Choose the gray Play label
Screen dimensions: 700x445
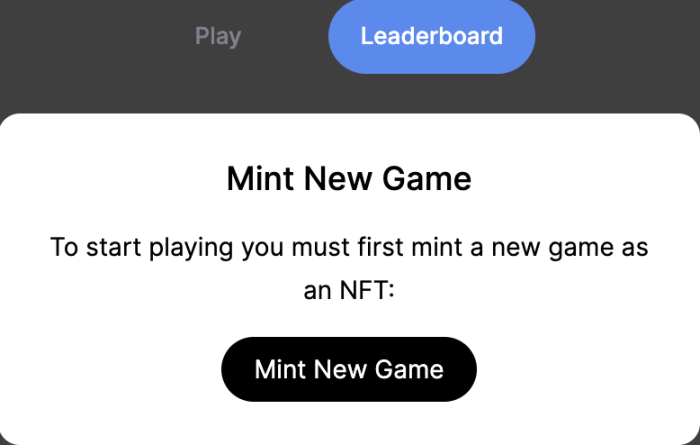(218, 37)
